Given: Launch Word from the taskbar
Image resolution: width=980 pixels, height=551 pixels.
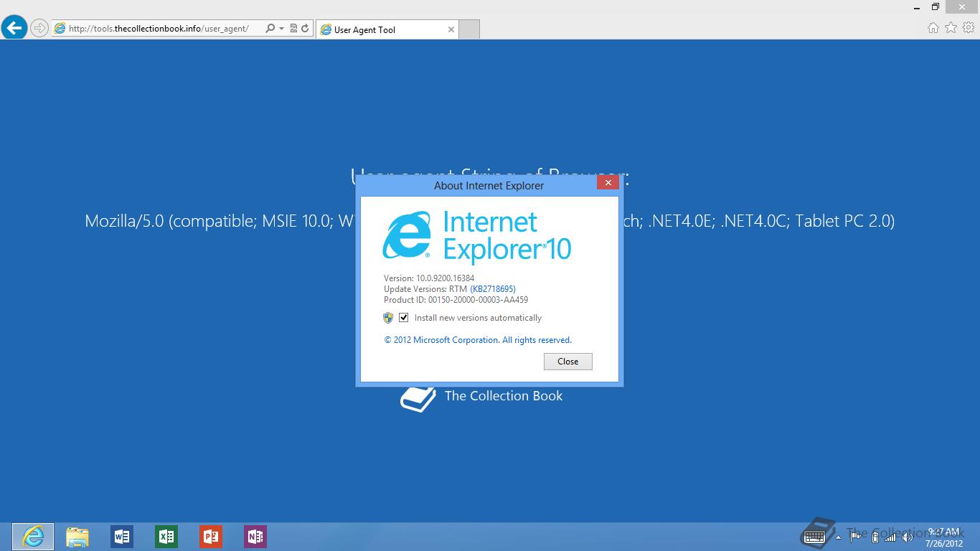Looking at the screenshot, I should pyautogui.click(x=122, y=537).
